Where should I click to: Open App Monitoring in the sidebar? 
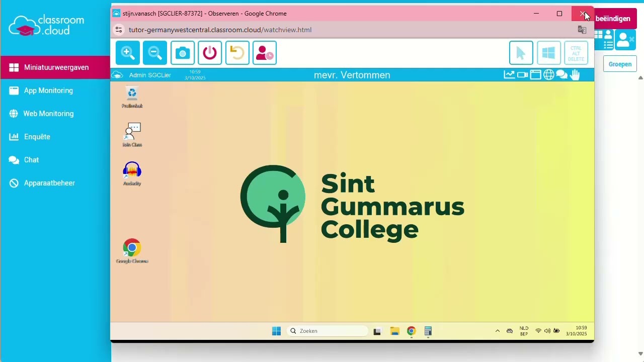(55, 90)
